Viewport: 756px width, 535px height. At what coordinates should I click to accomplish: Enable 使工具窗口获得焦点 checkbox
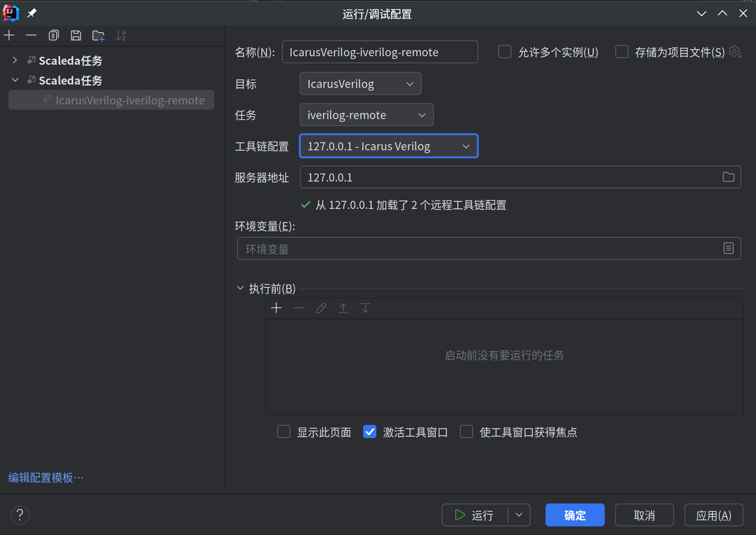click(467, 431)
